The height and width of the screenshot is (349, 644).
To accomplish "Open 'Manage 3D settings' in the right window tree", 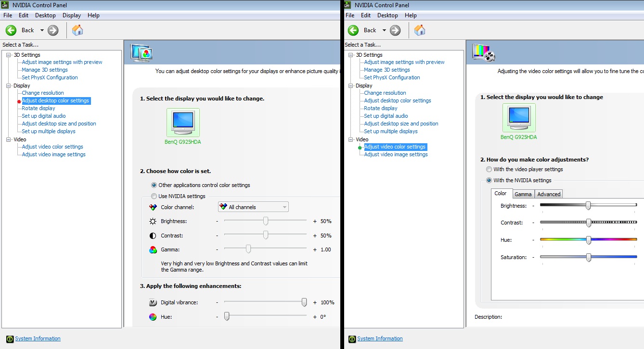I will click(387, 70).
